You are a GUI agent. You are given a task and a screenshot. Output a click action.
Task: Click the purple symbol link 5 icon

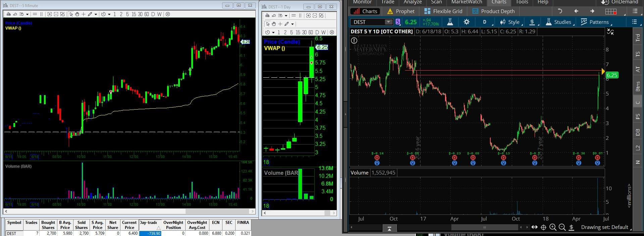pyautogui.click(x=398, y=22)
